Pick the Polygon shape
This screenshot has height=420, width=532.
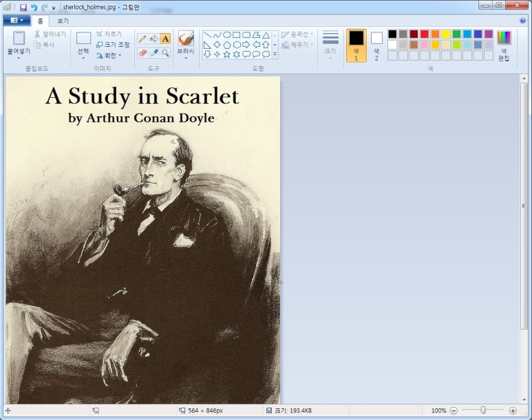(x=257, y=35)
